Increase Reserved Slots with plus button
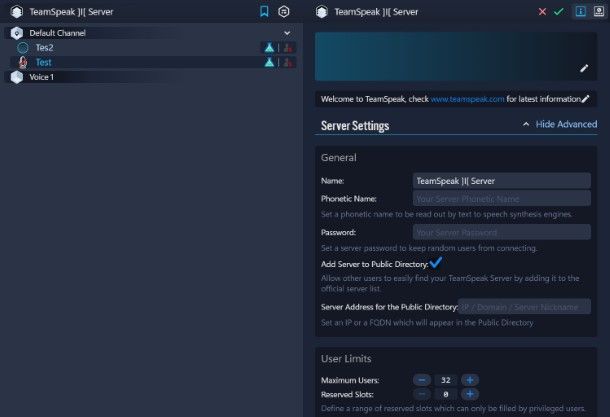The width and height of the screenshot is (610, 417). [470, 394]
